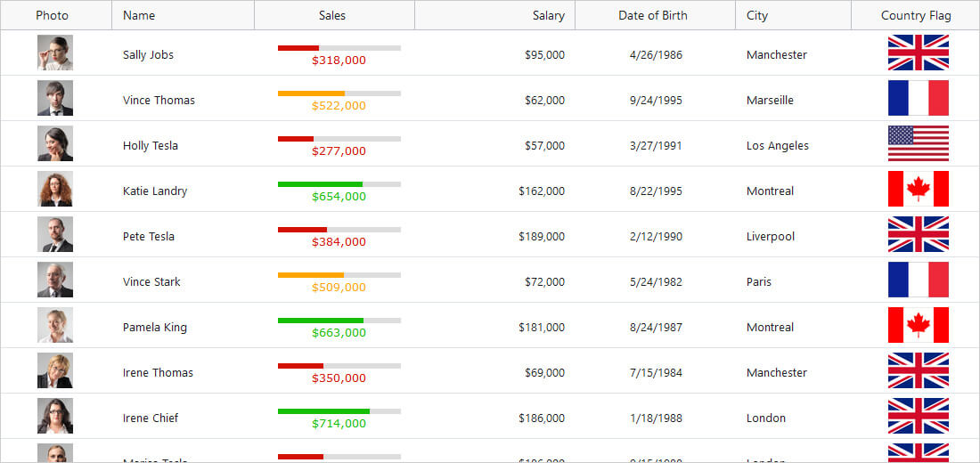Click the $714,000 green sales bar
Screen dimensions: 980x463
(339, 411)
